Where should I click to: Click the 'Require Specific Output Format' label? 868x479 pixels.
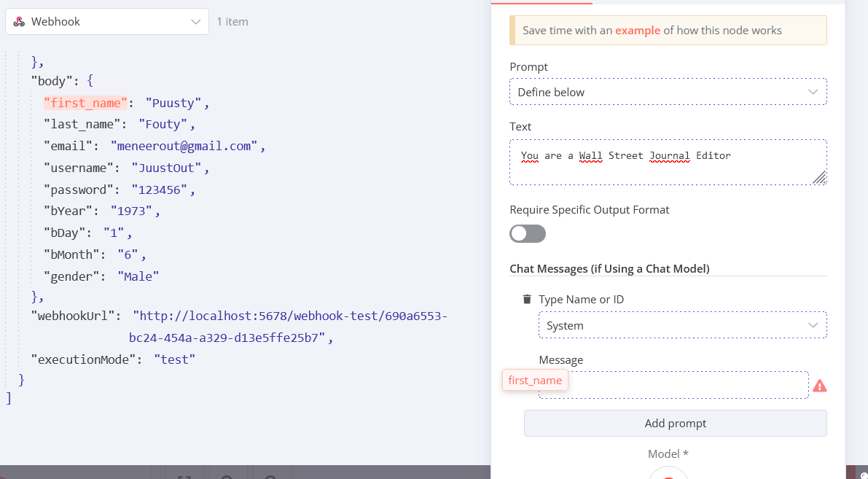click(590, 209)
